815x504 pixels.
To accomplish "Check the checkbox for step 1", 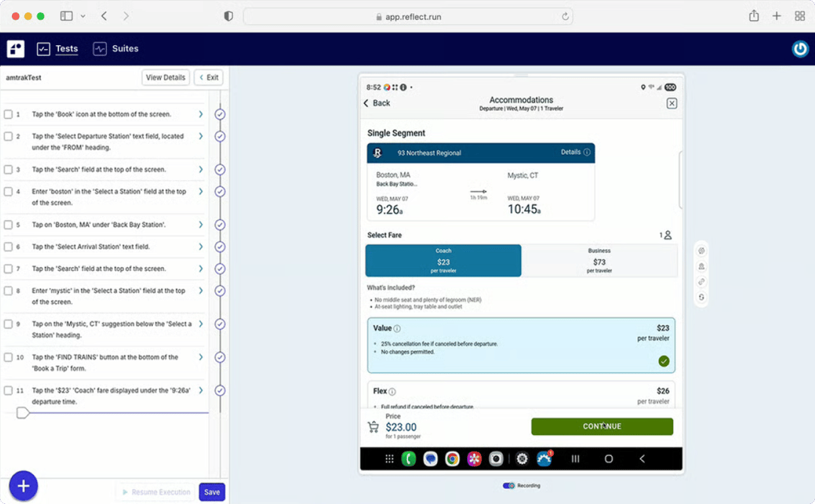I will (9, 114).
